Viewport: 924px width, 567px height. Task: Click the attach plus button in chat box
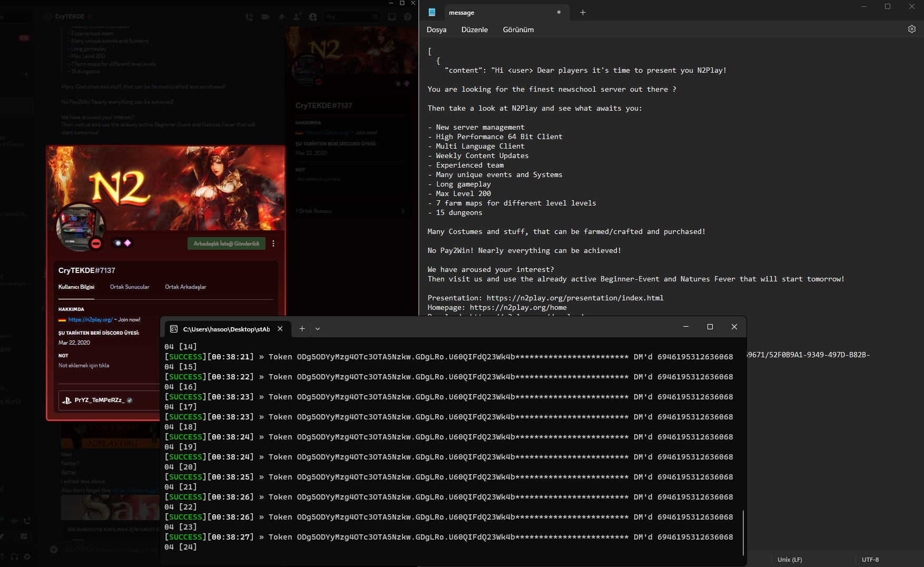pos(54,550)
